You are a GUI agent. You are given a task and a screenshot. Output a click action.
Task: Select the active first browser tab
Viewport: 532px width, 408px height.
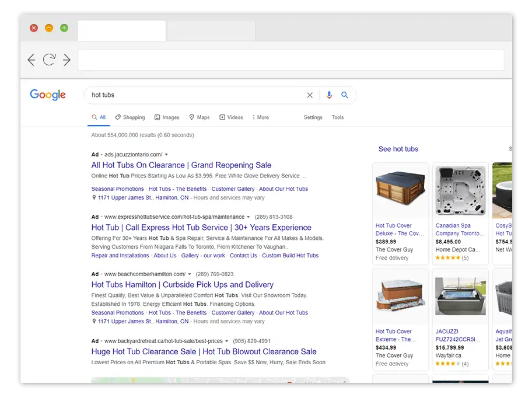pyautogui.click(x=121, y=30)
